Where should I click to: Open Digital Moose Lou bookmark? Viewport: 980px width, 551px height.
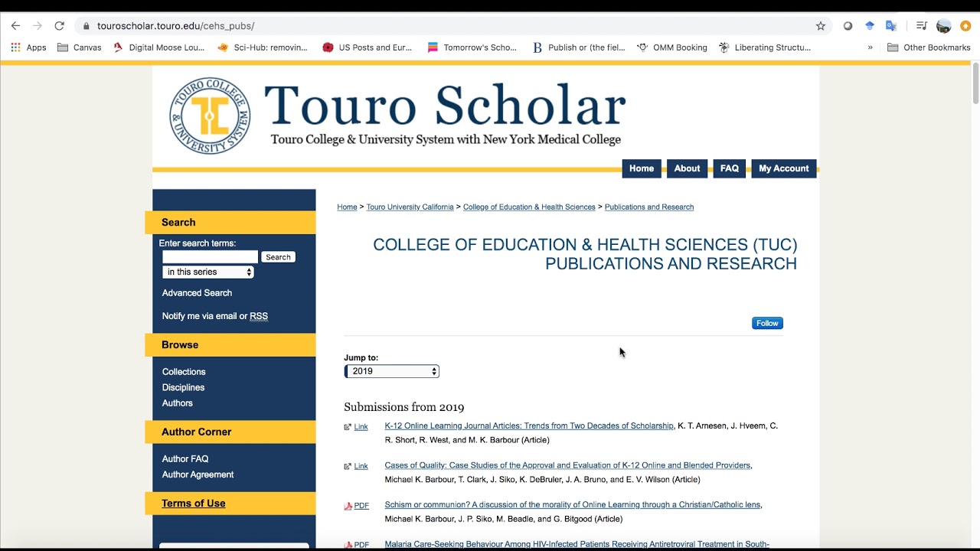159,47
